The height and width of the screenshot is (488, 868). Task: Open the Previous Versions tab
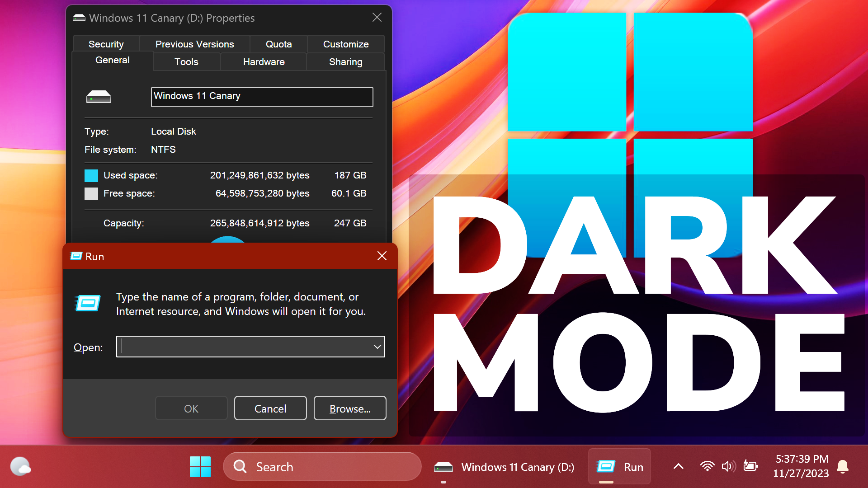(194, 44)
